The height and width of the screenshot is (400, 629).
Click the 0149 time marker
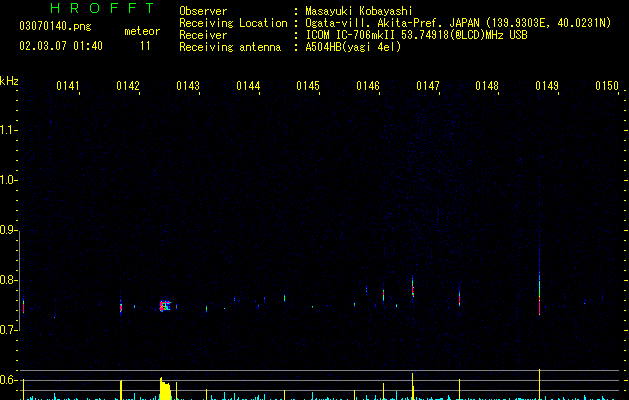pos(547,86)
